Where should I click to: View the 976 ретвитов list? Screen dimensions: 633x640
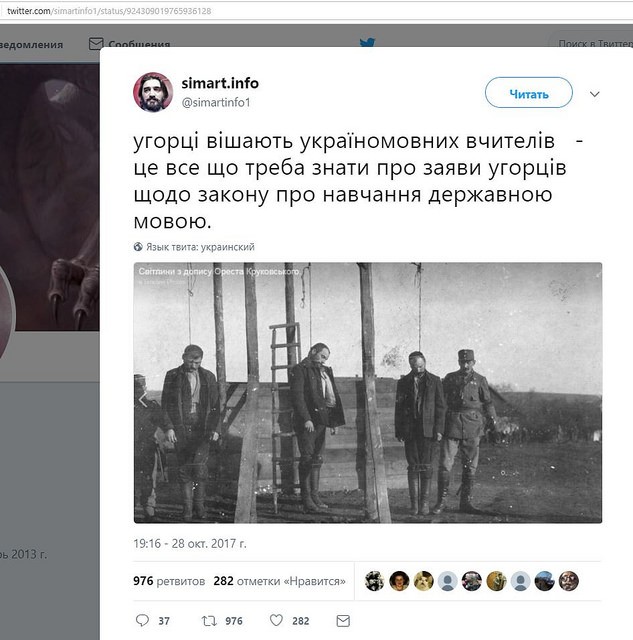(x=169, y=581)
